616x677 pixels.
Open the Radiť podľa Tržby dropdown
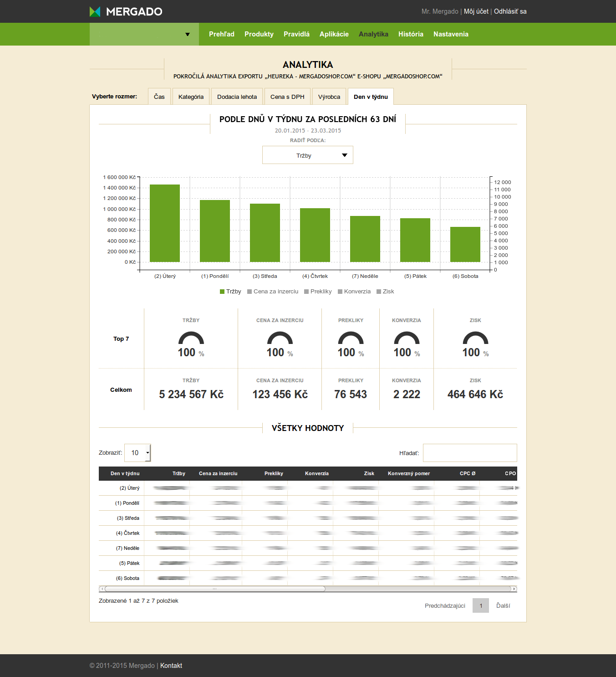(x=308, y=155)
